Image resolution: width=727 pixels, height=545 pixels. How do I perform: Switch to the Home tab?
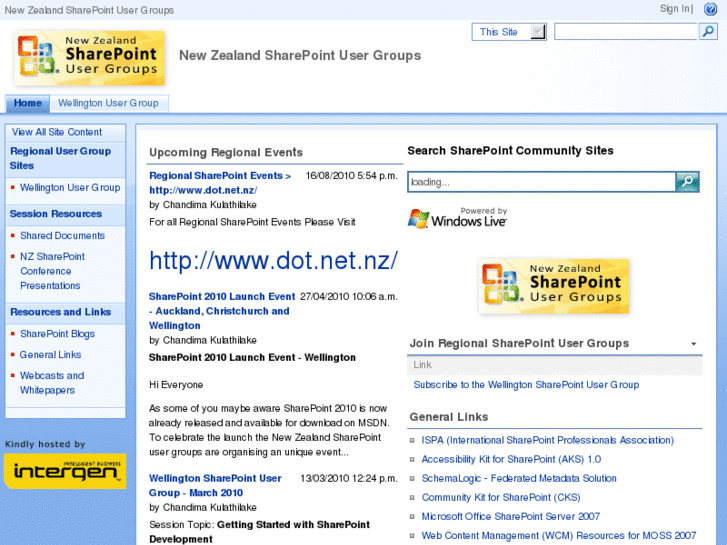click(27, 103)
